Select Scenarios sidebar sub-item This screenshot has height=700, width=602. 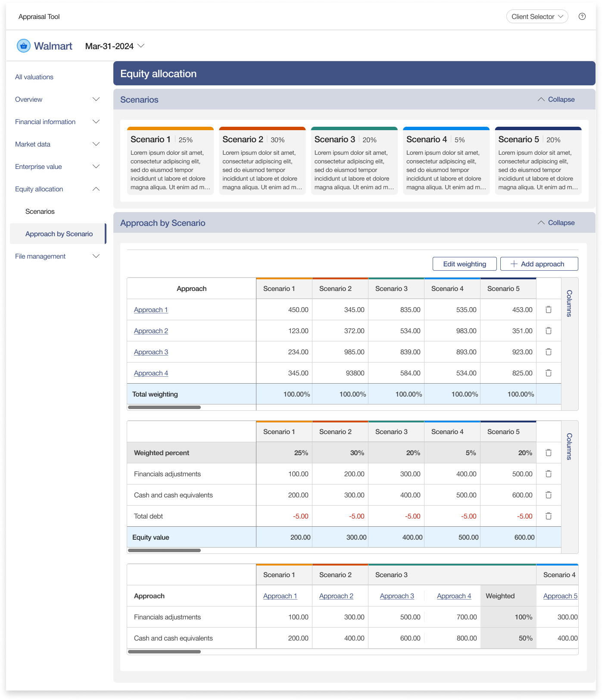point(40,211)
